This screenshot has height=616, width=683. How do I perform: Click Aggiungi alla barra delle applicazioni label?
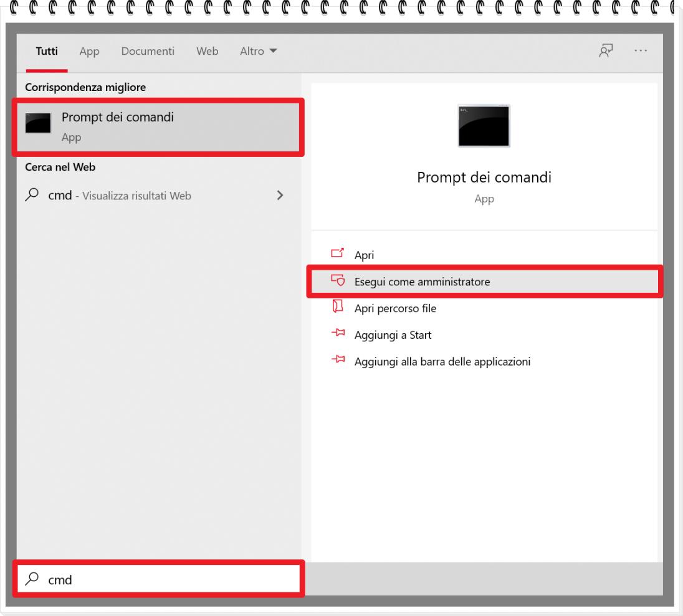pos(442,361)
